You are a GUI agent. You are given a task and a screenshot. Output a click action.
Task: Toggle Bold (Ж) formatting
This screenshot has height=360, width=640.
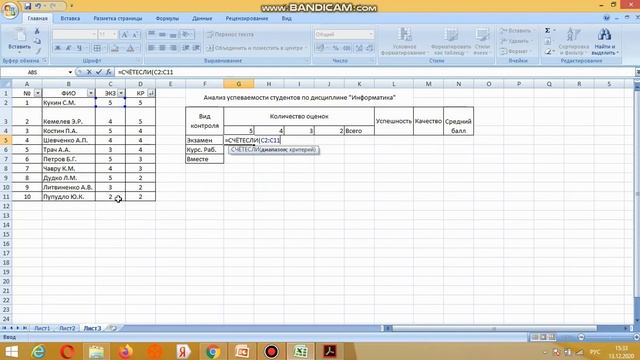pos(58,48)
